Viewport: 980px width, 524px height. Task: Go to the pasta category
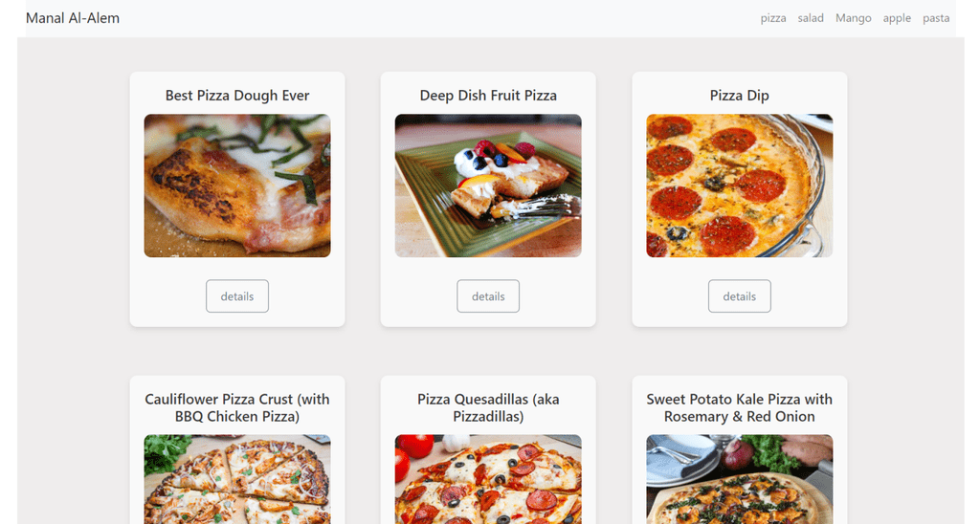tap(936, 18)
